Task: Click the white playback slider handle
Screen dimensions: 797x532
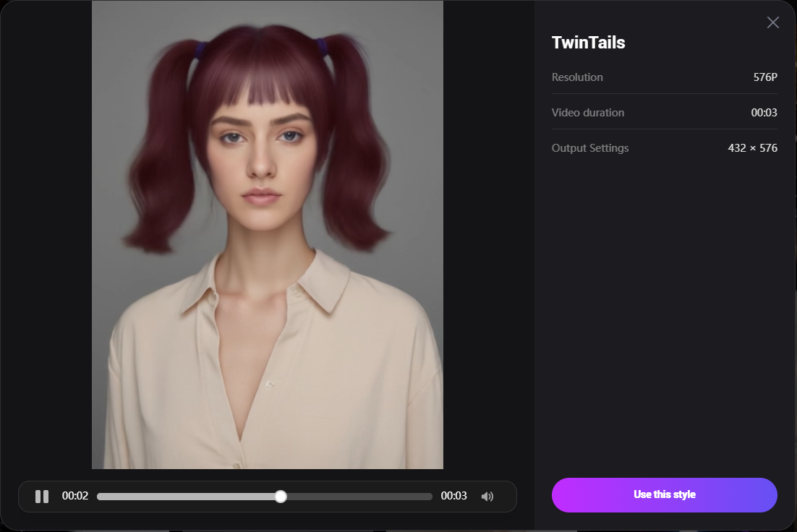Action: coord(281,497)
